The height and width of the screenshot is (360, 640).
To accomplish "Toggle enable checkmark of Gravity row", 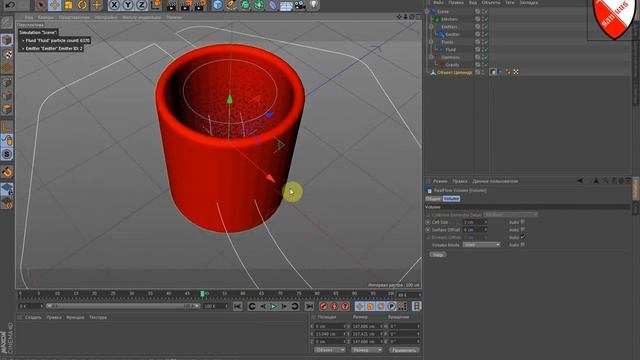I will 487,65.
